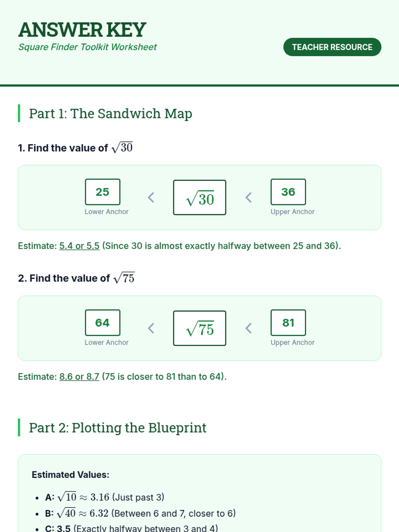This screenshot has height=532, width=399.
Task: Click list item A for square root of 10
Action: point(105,497)
